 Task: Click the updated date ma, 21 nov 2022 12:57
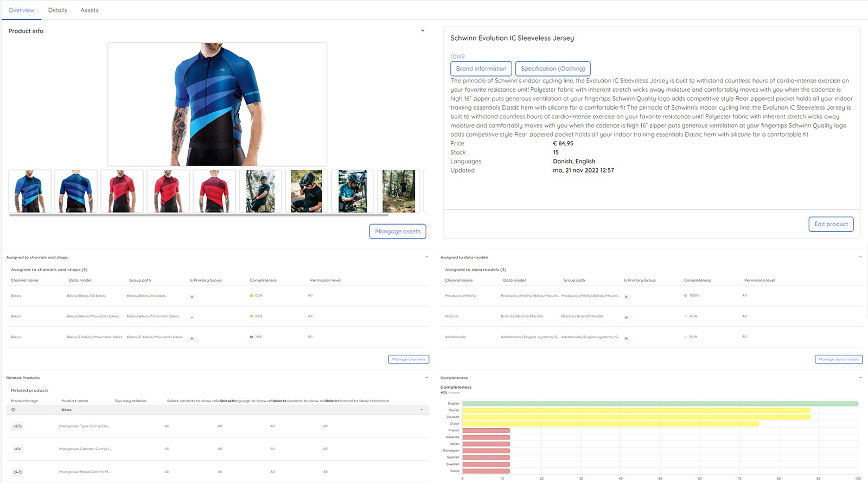[583, 170]
